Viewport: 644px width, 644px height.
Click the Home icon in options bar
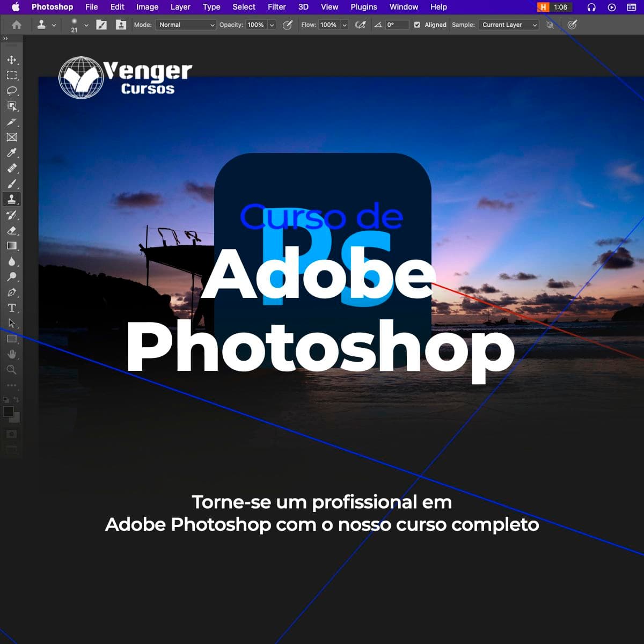[x=17, y=25]
